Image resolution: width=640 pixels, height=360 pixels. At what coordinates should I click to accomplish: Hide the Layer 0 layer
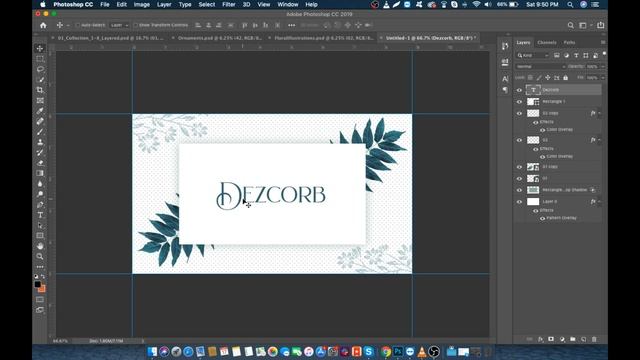coord(519,202)
